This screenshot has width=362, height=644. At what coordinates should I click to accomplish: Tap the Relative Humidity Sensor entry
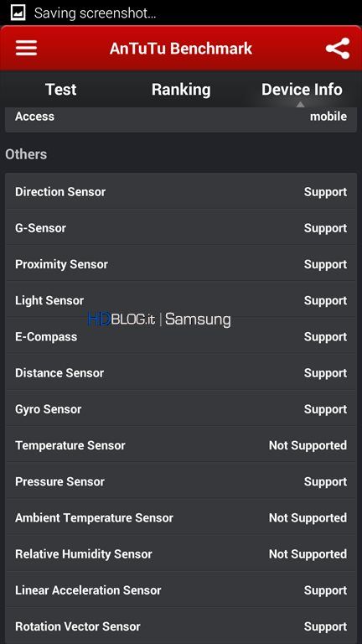coord(181,553)
